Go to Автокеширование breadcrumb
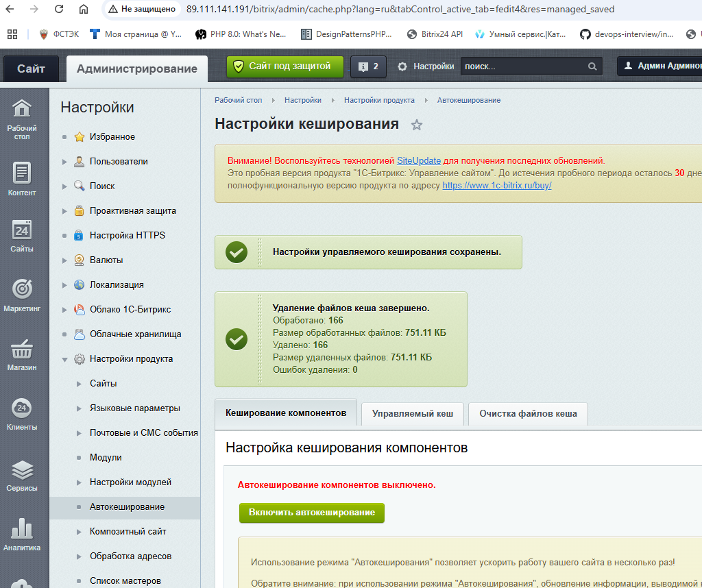The height and width of the screenshot is (588, 702). point(469,100)
